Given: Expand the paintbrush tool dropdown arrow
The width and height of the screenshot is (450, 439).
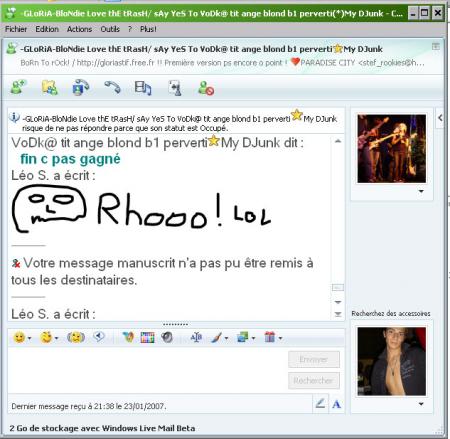Looking at the screenshot, I should pos(226,338).
